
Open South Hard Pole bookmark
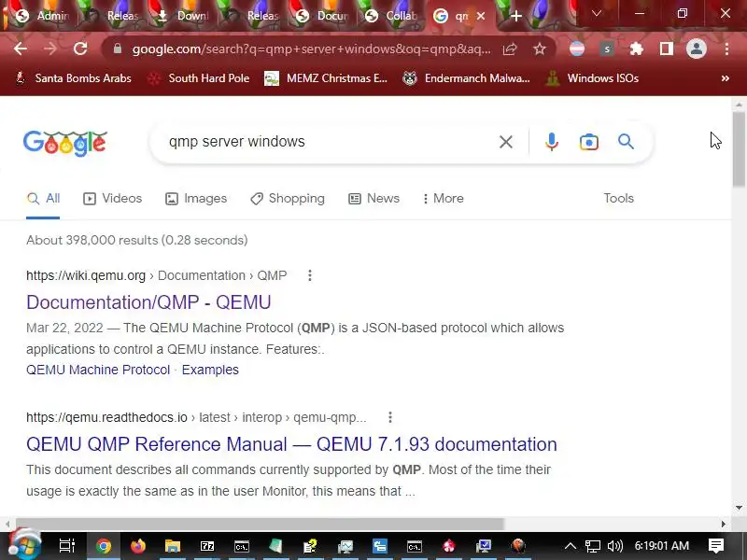click(199, 78)
